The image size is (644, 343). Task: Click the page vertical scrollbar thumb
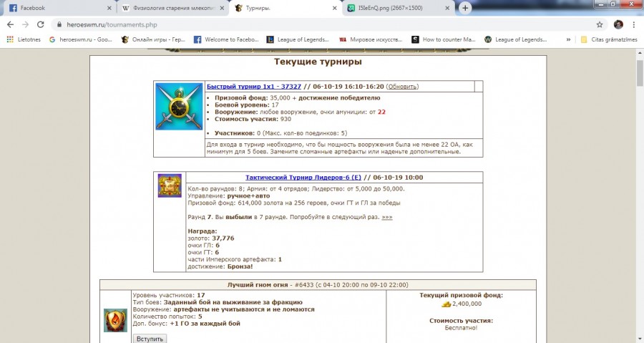pos(640,72)
